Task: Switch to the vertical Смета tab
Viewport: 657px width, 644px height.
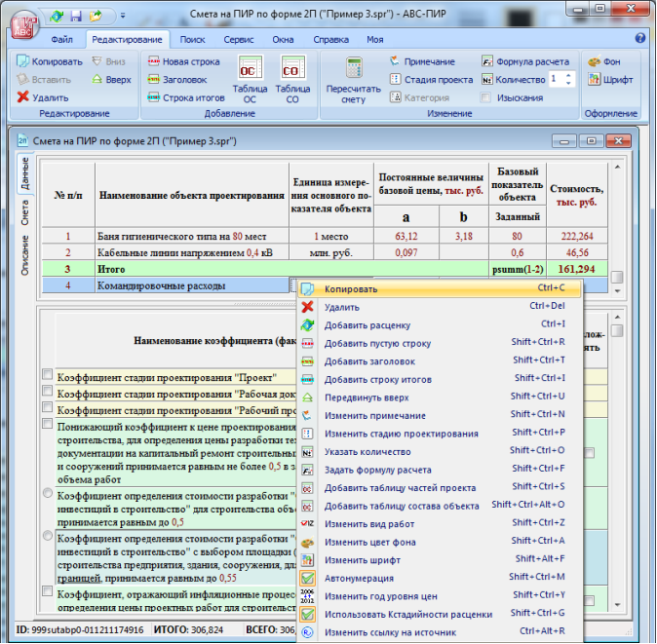Action: click(24, 212)
